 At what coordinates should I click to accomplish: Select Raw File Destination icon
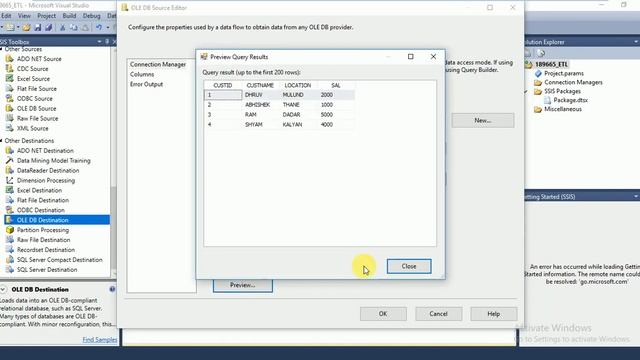[9, 240]
